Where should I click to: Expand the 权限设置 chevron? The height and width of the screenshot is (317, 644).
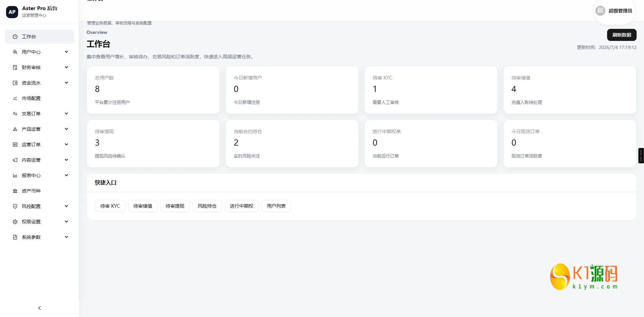tap(66, 221)
